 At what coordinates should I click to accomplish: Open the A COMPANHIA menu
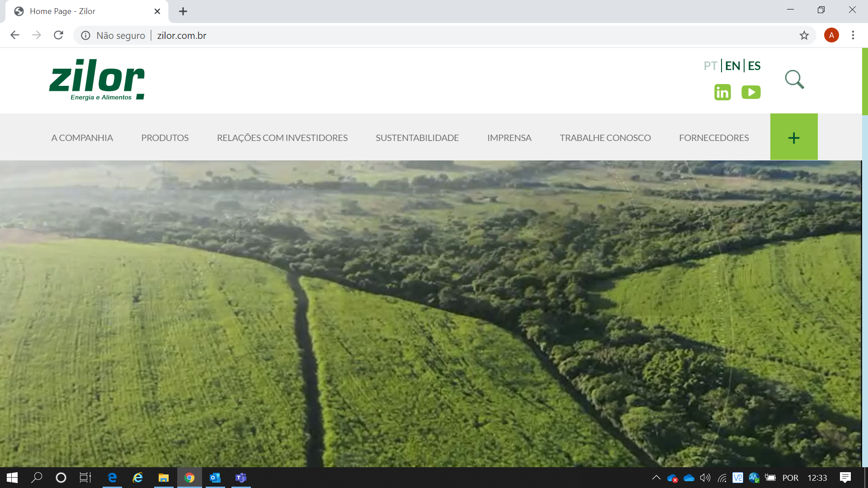(x=82, y=138)
